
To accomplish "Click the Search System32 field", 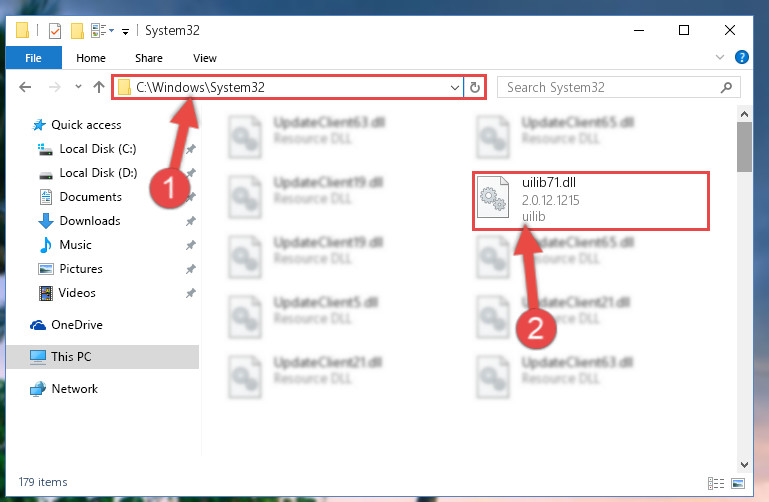I will (x=618, y=87).
